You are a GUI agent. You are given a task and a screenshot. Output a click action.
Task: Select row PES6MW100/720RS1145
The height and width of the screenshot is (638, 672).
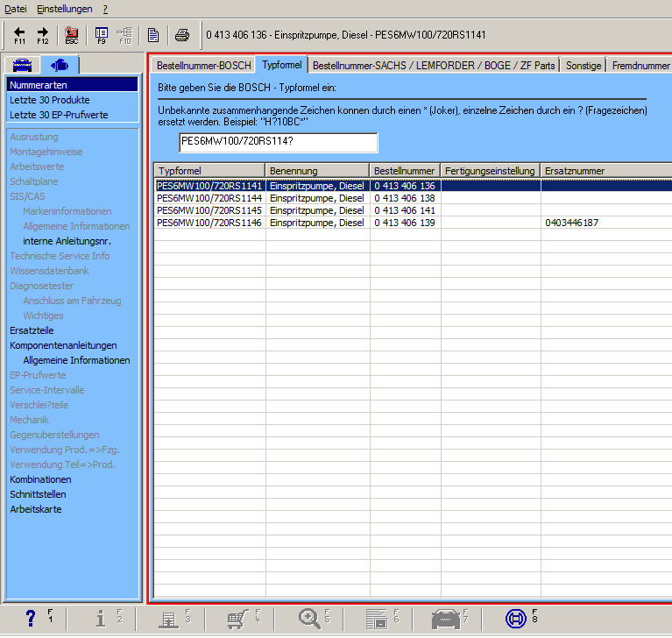coord(414,210)
